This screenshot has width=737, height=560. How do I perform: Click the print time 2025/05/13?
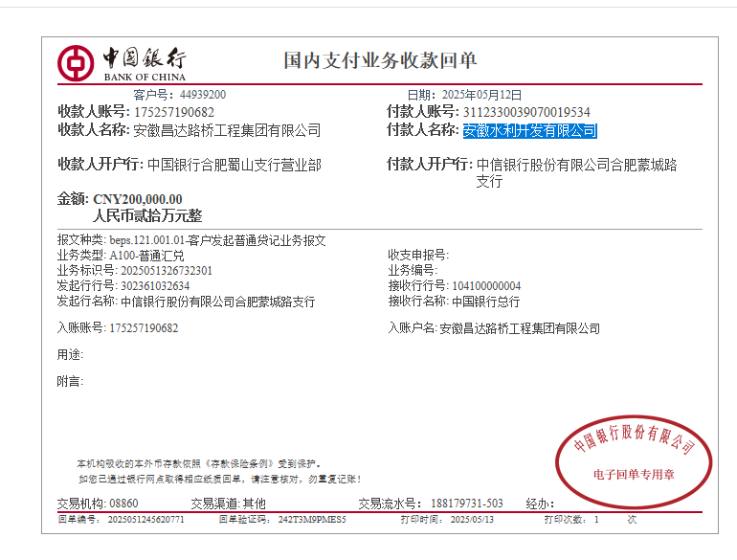472,520
